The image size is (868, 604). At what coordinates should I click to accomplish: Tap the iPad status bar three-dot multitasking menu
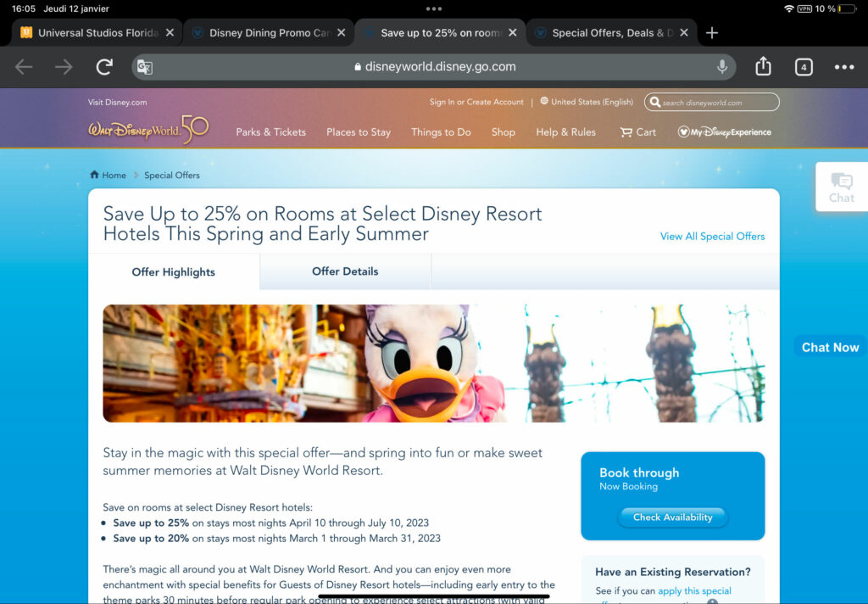tap(434, 8)
